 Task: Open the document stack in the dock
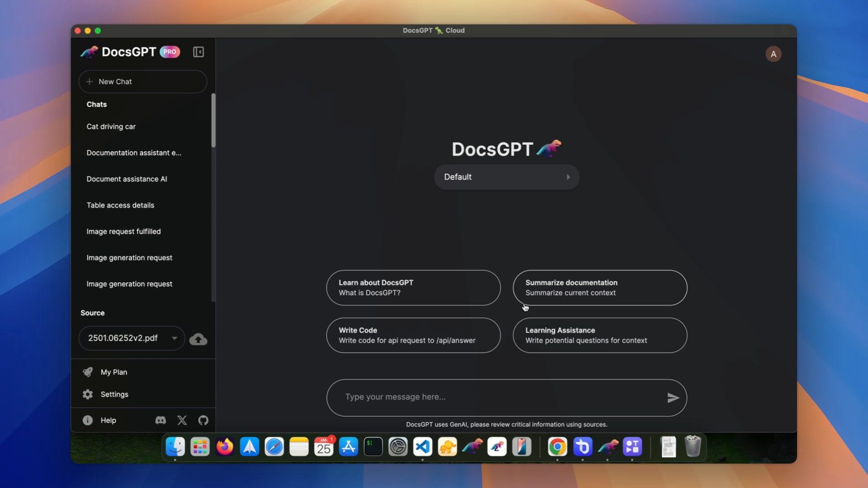point(668,447)
